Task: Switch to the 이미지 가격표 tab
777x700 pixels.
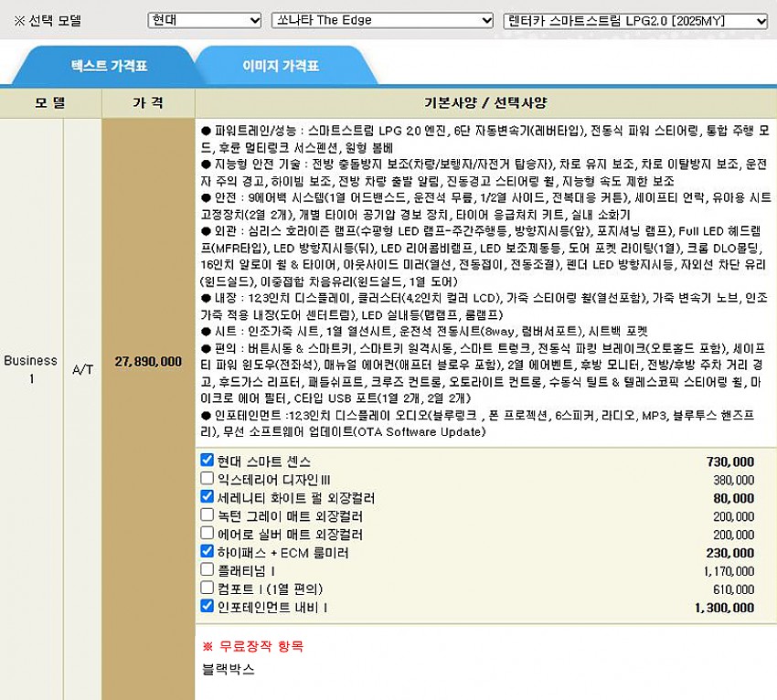Action: point(281,66)
